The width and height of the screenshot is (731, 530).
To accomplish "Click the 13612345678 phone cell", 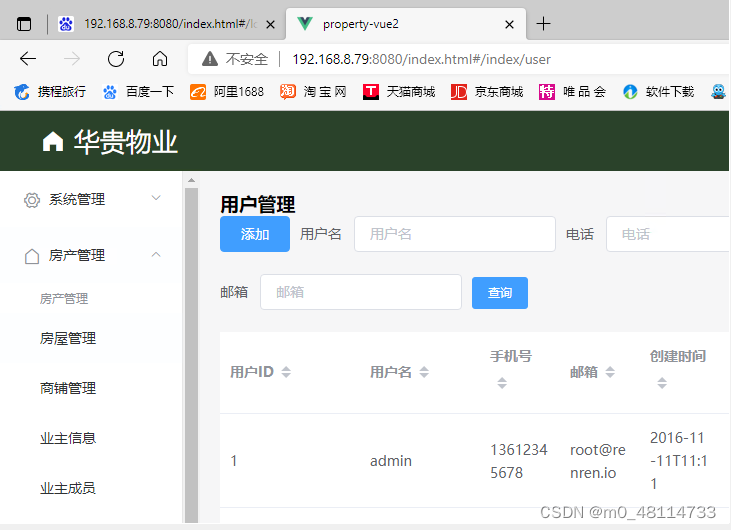I will pos(518,461).
